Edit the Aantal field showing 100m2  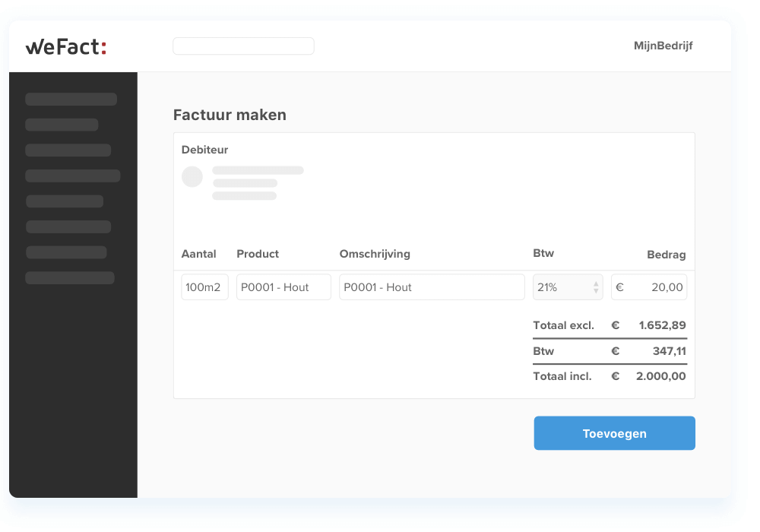pyautogui.click(x=204, y=287)
